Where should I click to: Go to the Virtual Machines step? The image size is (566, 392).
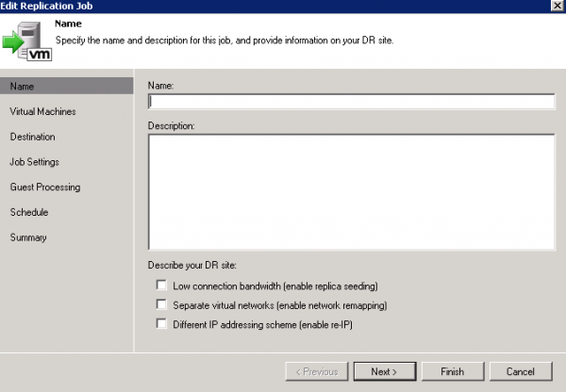43,112
